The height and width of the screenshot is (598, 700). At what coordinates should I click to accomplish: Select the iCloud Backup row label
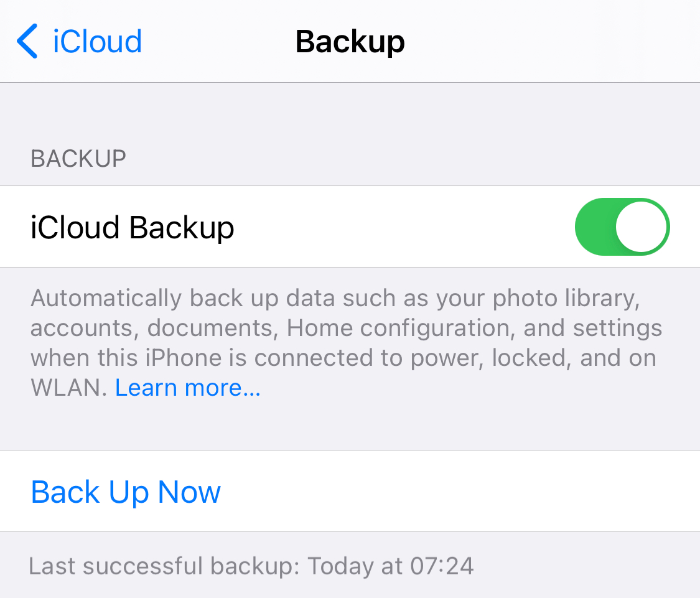pyautogui.click(x=132, y=227)
